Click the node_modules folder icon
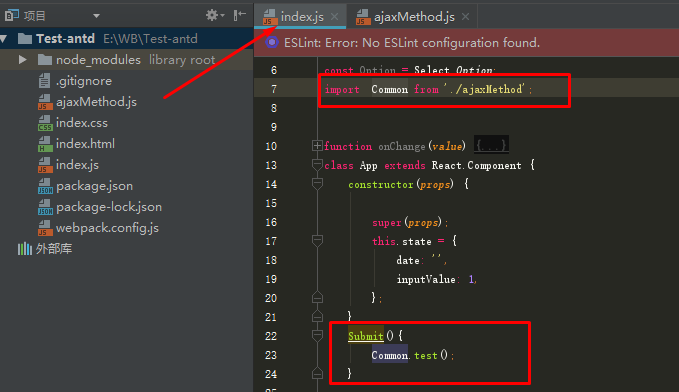679x392 pixels. pos(45,59)
